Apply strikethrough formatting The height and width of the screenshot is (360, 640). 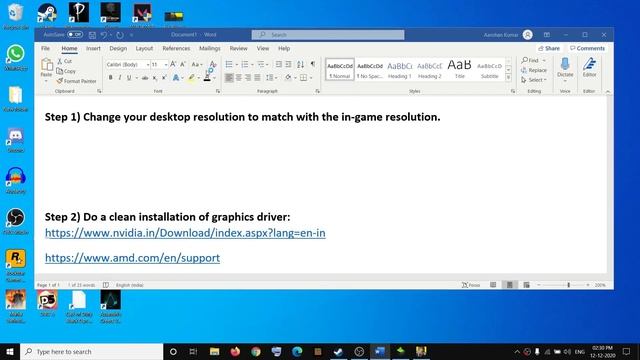pos(145,78)
